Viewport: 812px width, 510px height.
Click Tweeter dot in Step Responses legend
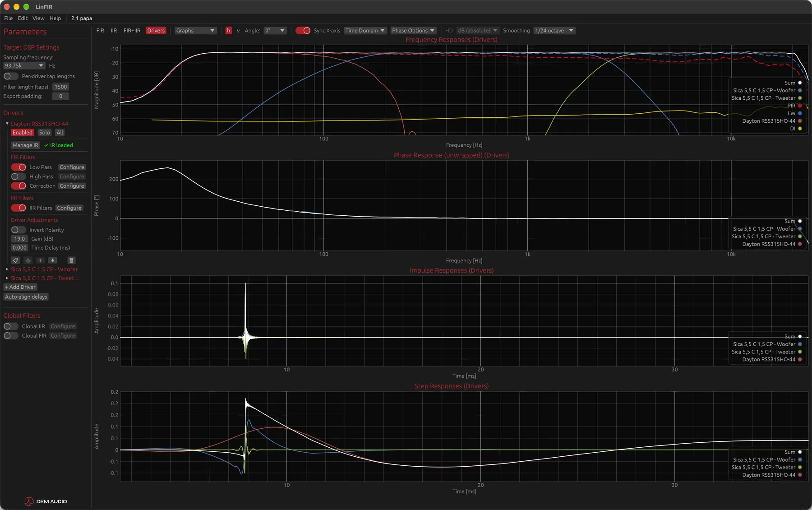click(x=800, y=468)
